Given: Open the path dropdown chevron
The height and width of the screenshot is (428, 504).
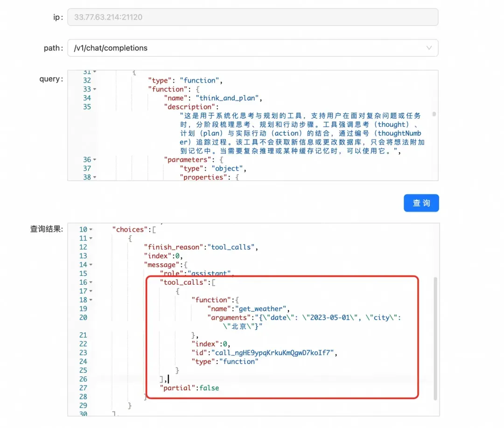Looking at the screenshot, I should coord(429,48).
